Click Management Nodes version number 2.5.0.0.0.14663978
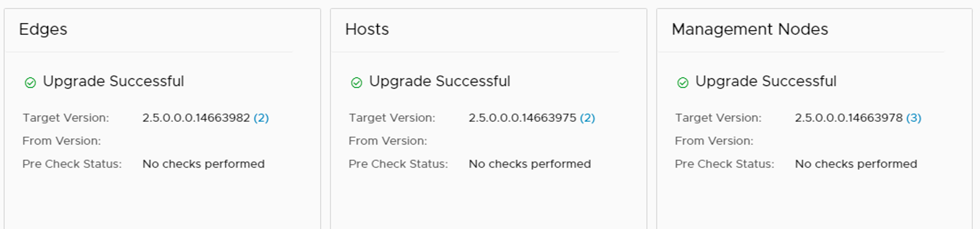 pyautogui.click(x=849, y=118)
